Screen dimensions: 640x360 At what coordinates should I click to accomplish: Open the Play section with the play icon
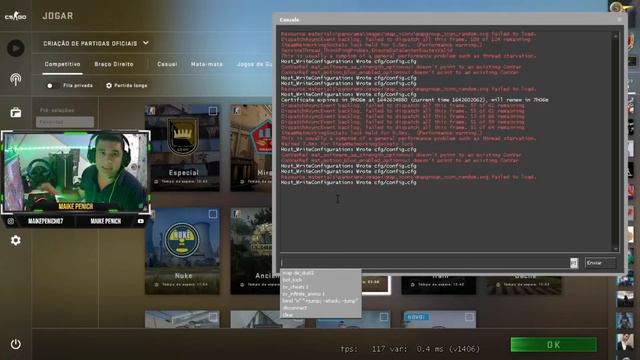click(x=16, y=48)
